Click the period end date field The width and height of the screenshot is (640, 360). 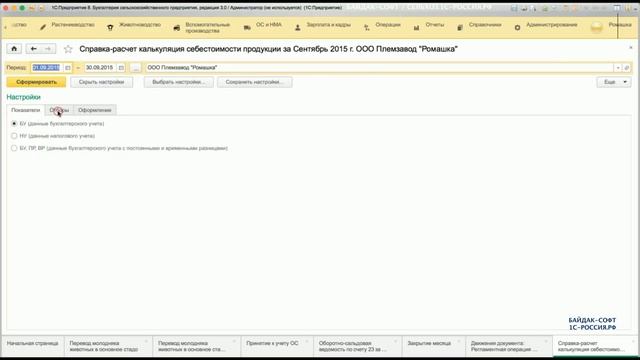tap(100, 68)
